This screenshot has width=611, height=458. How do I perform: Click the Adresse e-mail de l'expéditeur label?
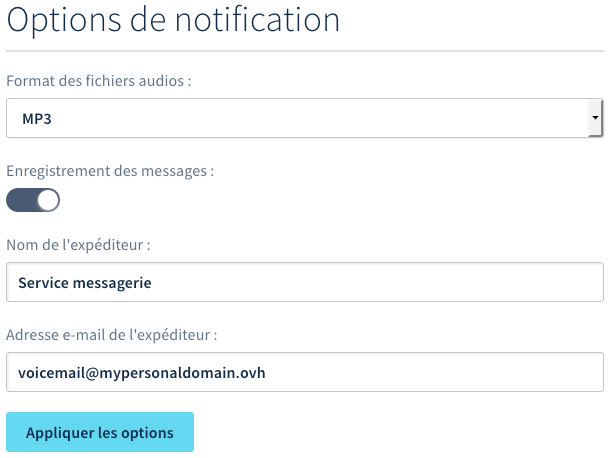pyautogui.click(x=112, y=334)
